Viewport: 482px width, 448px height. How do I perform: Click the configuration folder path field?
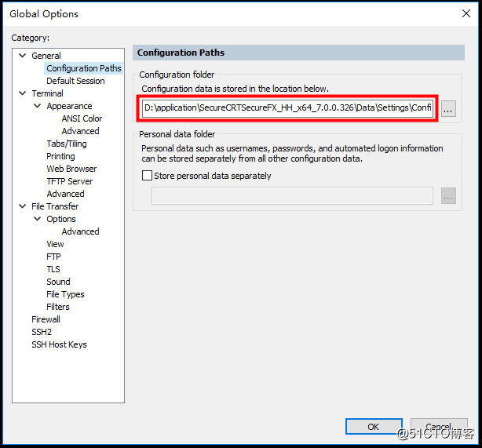(x=287, y=108)
